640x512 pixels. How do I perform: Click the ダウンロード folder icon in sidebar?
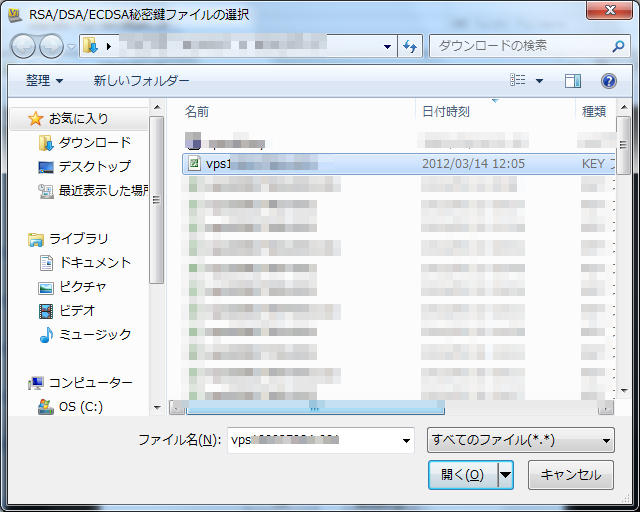pyautogui.click(x=46, y=143)
